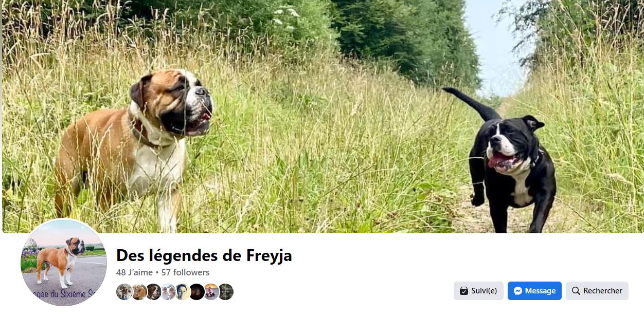Open follower avatar showing two blonde people
Viewport: 644px width, 316px height.
[168, 292]
